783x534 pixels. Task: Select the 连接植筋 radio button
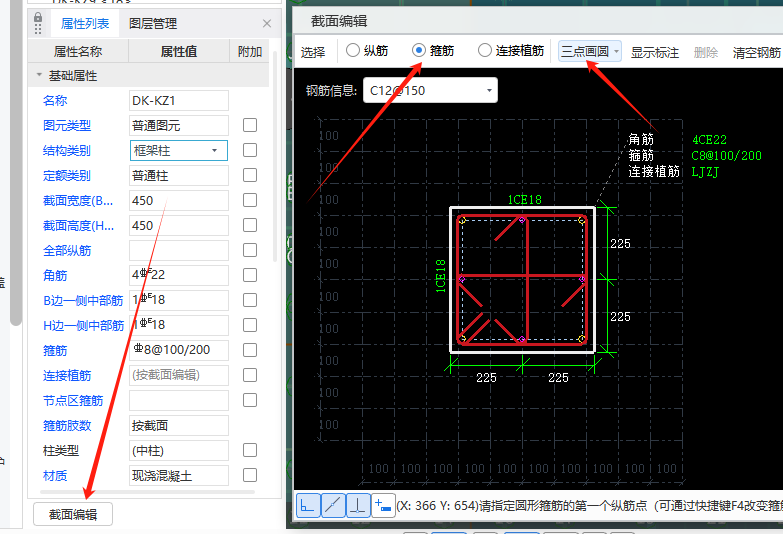(485, 50)
